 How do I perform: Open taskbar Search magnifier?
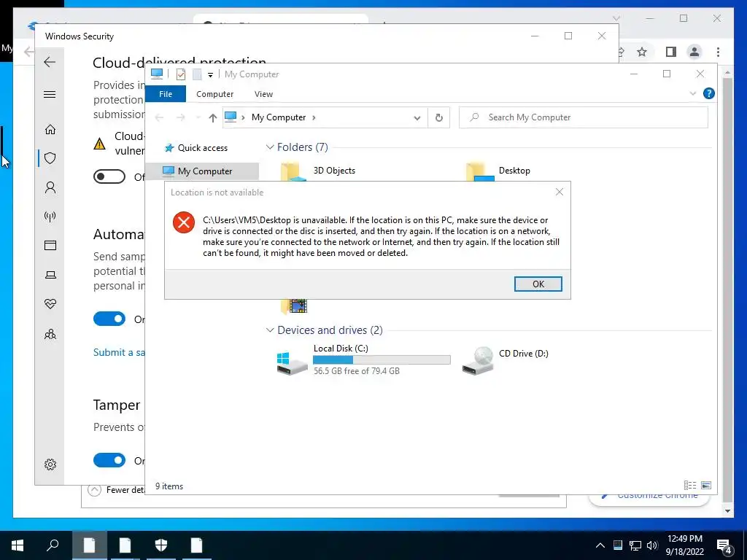tap(53, 545)
